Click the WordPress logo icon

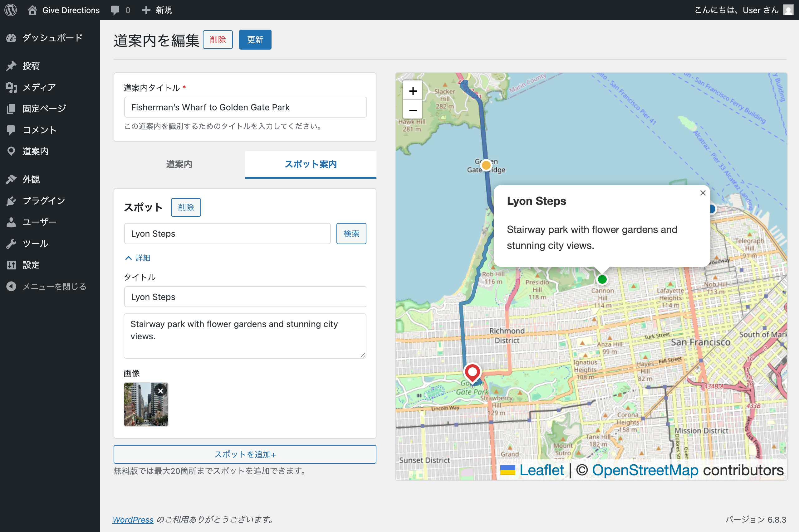click(11, 10)
